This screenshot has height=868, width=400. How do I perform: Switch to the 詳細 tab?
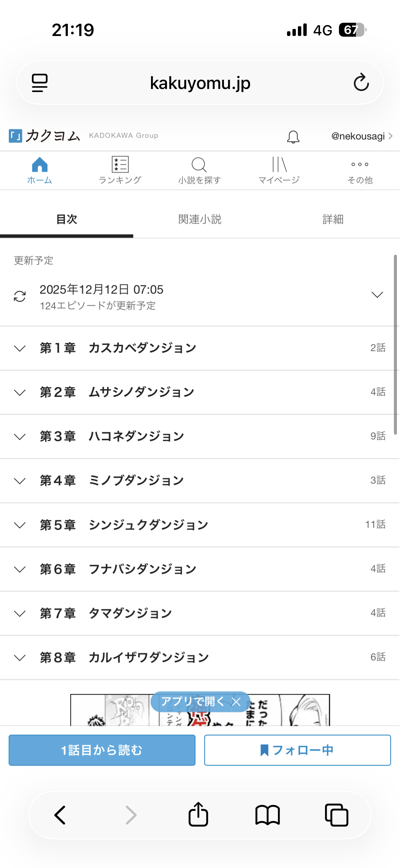333,219
